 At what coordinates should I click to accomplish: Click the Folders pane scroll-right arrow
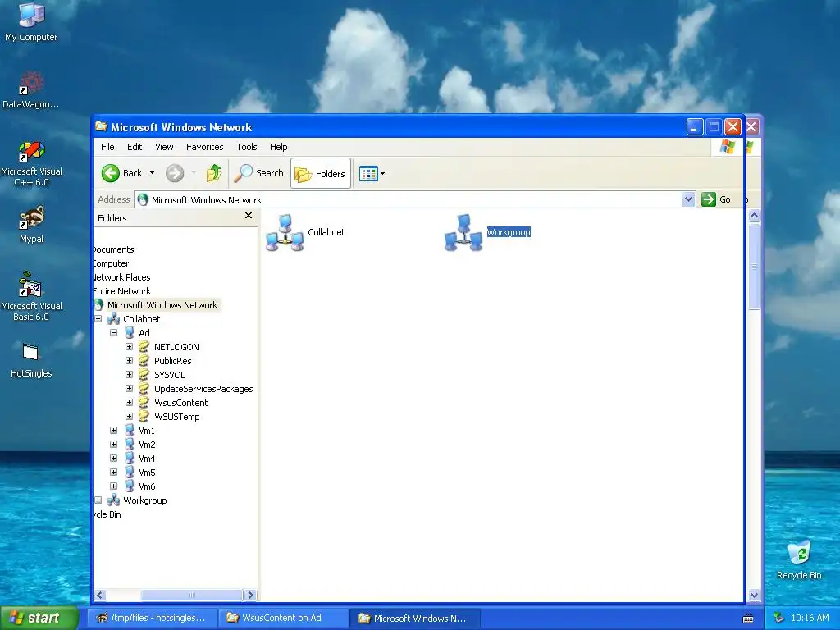pos(249,596)
